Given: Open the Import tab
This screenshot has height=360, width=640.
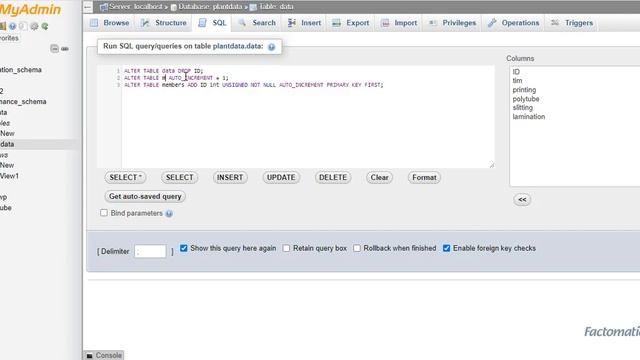Looking at the screenshot, I should [x=399, y=23].
